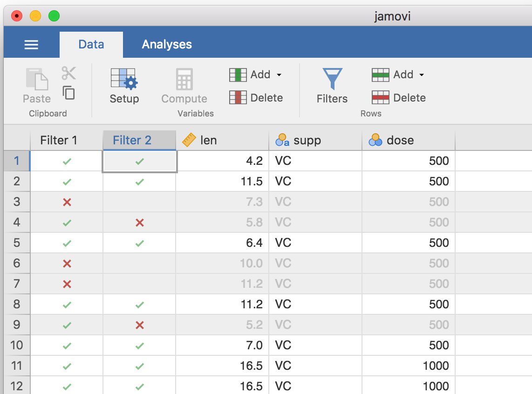
Task: Click the Delete label under Rows
Action: pos(409,98)
